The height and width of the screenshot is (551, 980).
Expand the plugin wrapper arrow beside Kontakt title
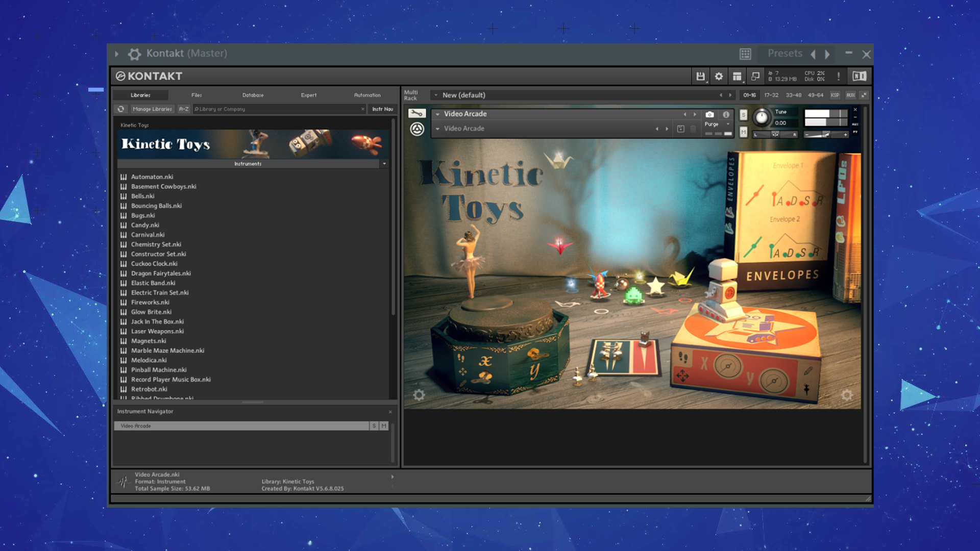117,54
